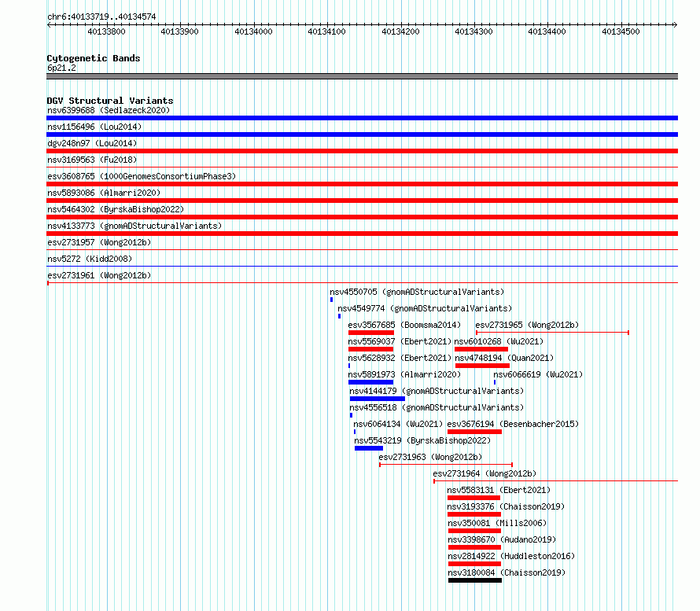Click the DGV Structural Variants track title
The image size is (700, 611).
click(110, 101)
